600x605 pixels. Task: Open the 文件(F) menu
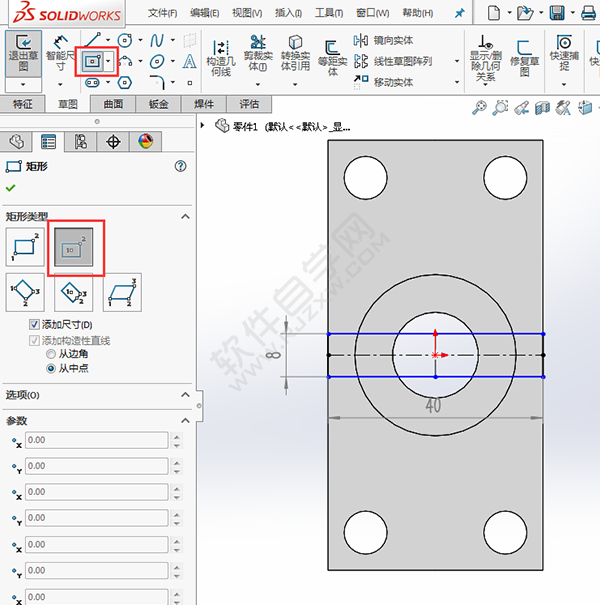pyautogui.click(x=162, y=13)
